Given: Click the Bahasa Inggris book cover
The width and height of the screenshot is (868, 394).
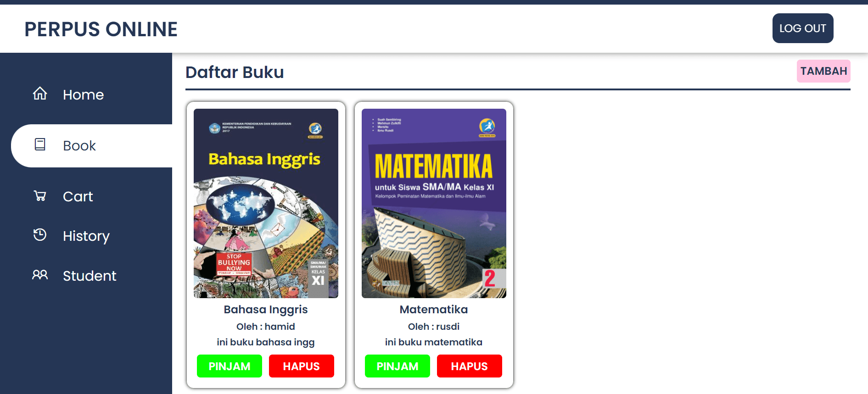Looking at the screenshot, I should point(266,203).
